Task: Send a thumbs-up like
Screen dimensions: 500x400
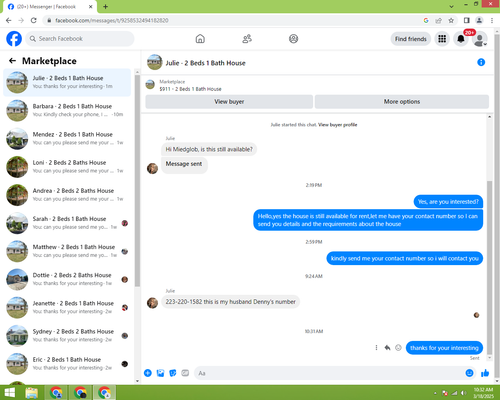Action: 485,373
